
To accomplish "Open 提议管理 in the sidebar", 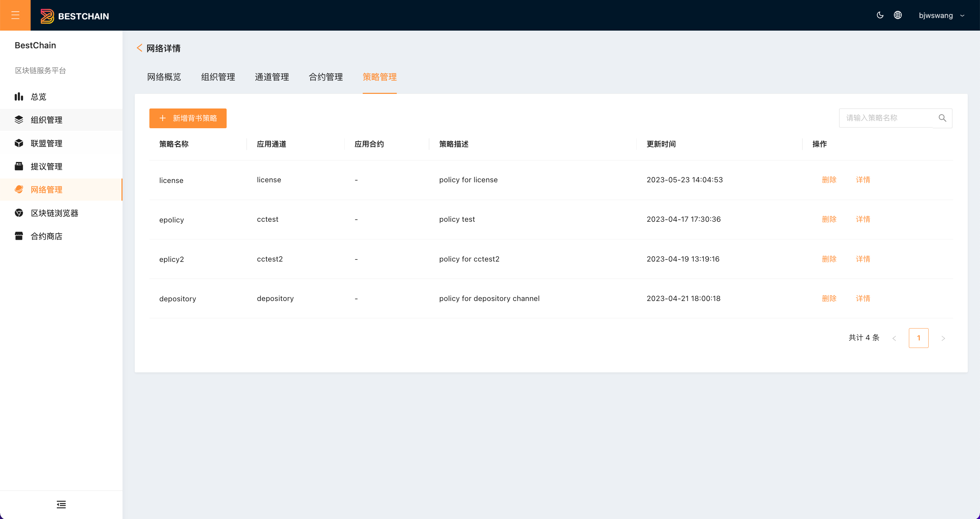I will click(61, 167).
